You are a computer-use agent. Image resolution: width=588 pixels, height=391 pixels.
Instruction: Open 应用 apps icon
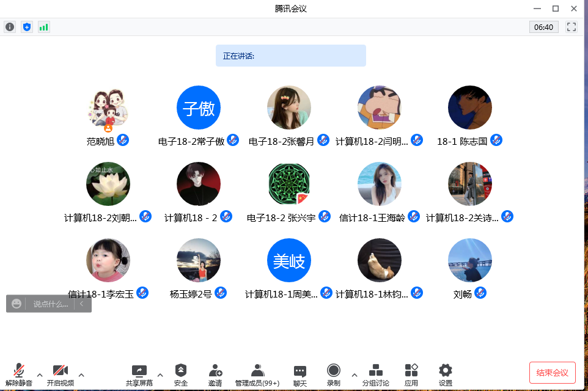(x=411, y=375)
